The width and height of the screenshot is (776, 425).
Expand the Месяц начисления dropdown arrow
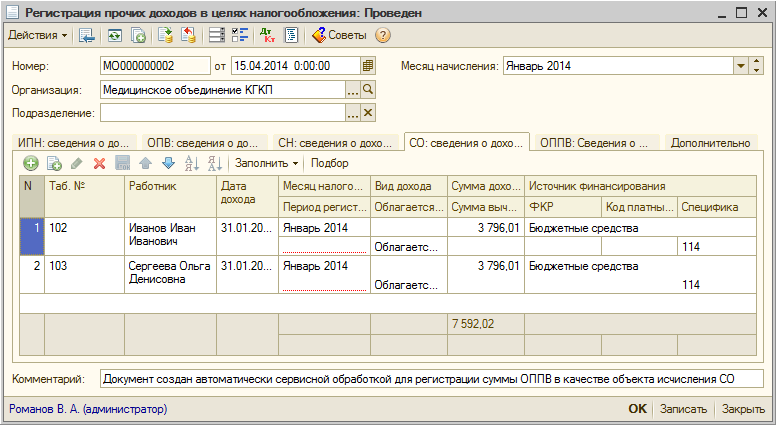741,66
